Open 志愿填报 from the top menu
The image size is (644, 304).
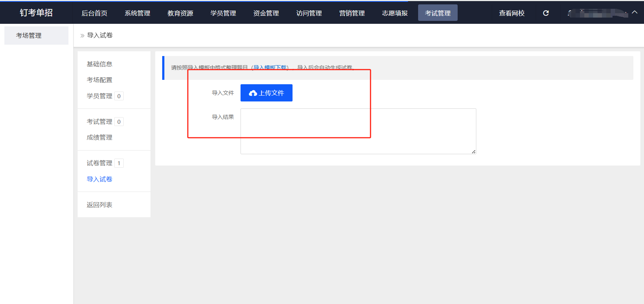click(395, 13)
